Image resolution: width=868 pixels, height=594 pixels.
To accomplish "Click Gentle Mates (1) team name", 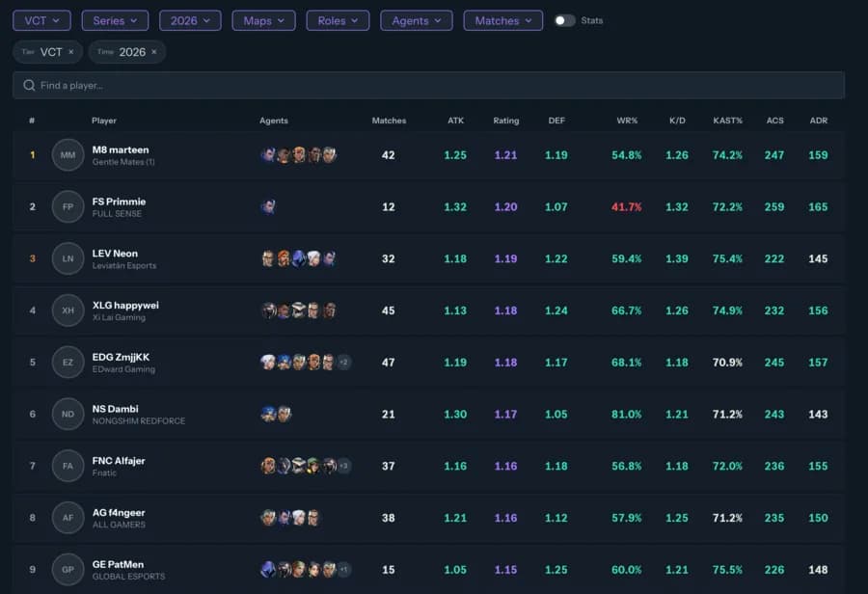I will point(123,162).
